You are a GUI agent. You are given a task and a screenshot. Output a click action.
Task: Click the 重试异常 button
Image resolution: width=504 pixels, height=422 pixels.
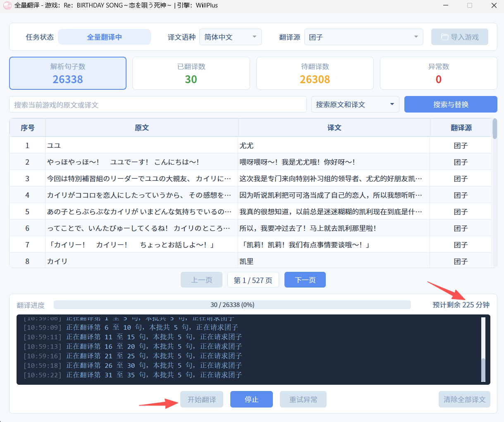point(303,399)
